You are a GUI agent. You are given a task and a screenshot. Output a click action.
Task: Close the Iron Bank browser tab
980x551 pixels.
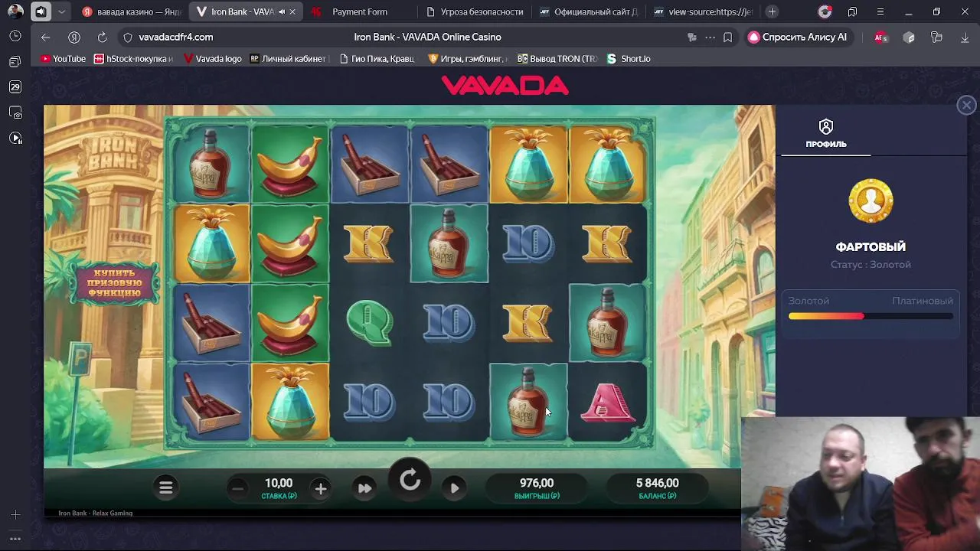click(x=292, y=11)
